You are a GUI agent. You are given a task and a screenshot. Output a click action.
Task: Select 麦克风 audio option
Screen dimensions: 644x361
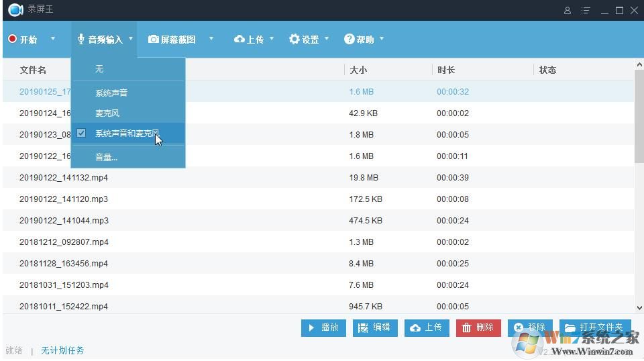coord(128,113)
